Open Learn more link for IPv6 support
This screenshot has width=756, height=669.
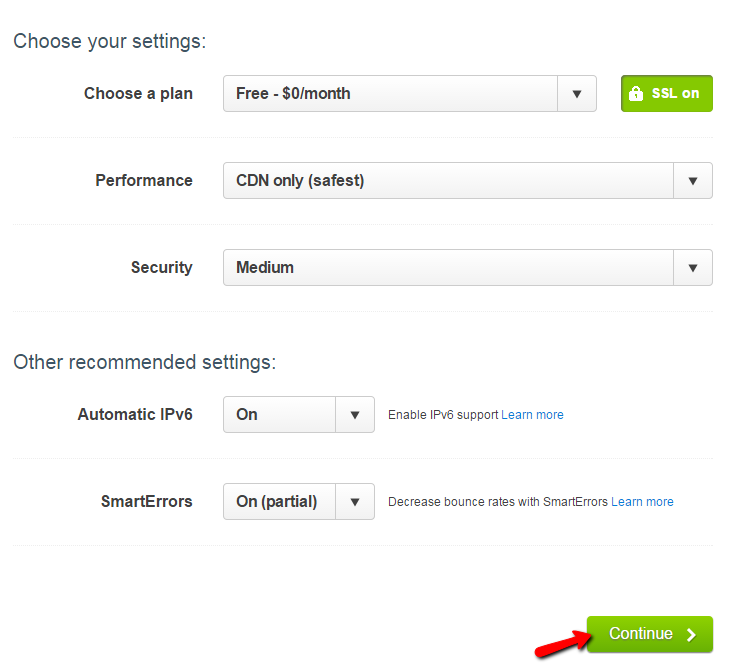pos(532,415)
